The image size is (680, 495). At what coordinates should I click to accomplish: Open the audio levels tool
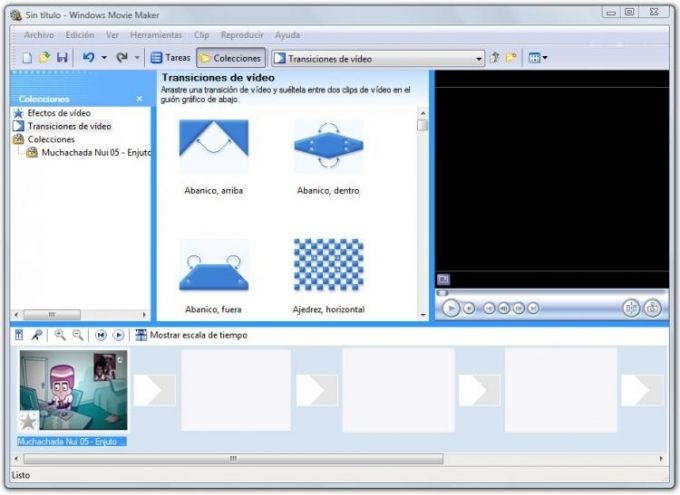click(x=19, y=335)
